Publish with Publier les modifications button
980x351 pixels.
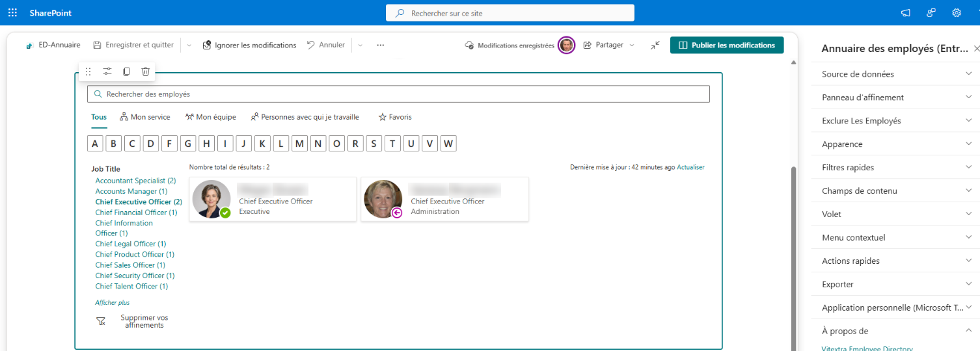(727, 45)
